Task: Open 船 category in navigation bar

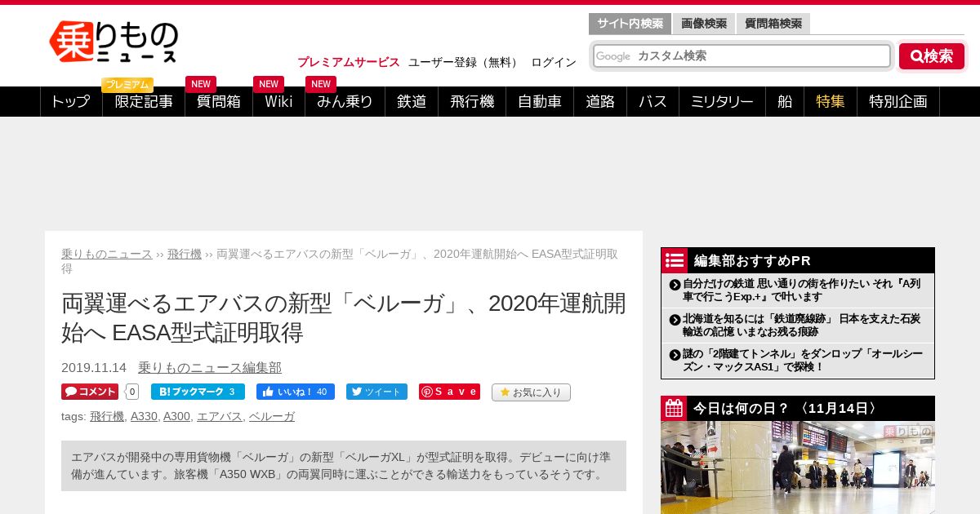Action: [785, 101]
